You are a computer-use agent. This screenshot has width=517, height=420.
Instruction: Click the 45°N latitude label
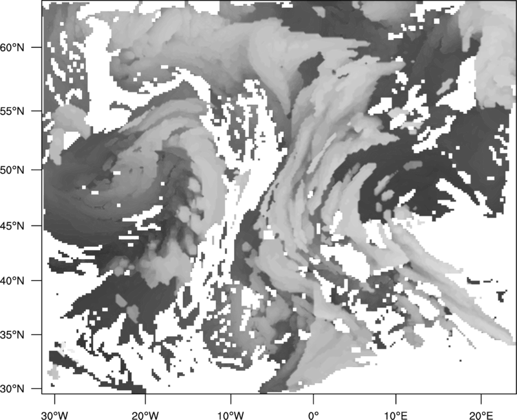point(12,226)
